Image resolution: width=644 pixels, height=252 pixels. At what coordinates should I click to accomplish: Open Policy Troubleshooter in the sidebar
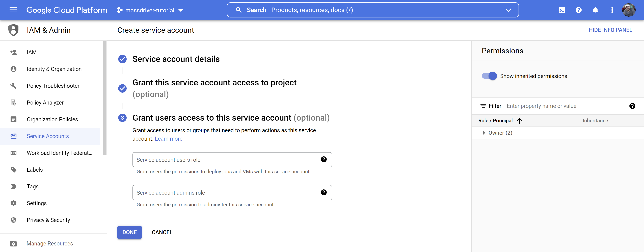point(50,86)
